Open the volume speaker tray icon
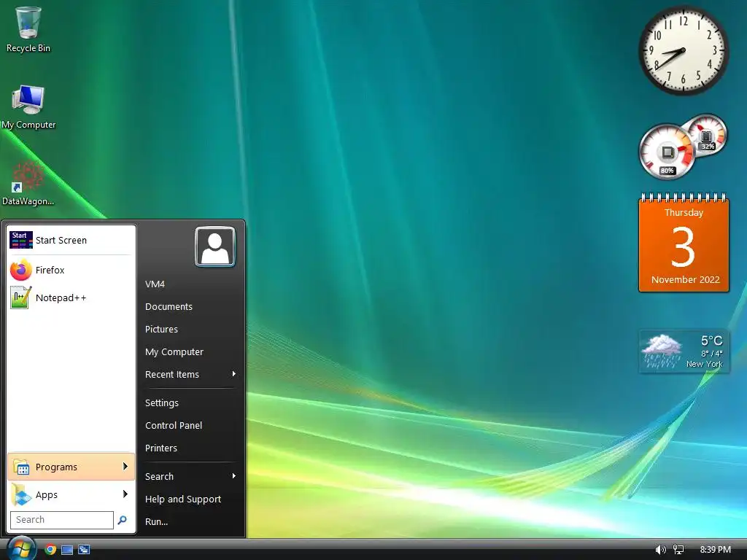The image size is (747, 560). (661, 550)
